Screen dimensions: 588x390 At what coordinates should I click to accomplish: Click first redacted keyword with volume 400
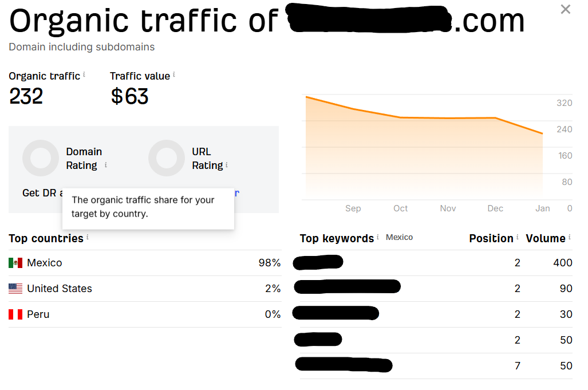click(318, 262)
